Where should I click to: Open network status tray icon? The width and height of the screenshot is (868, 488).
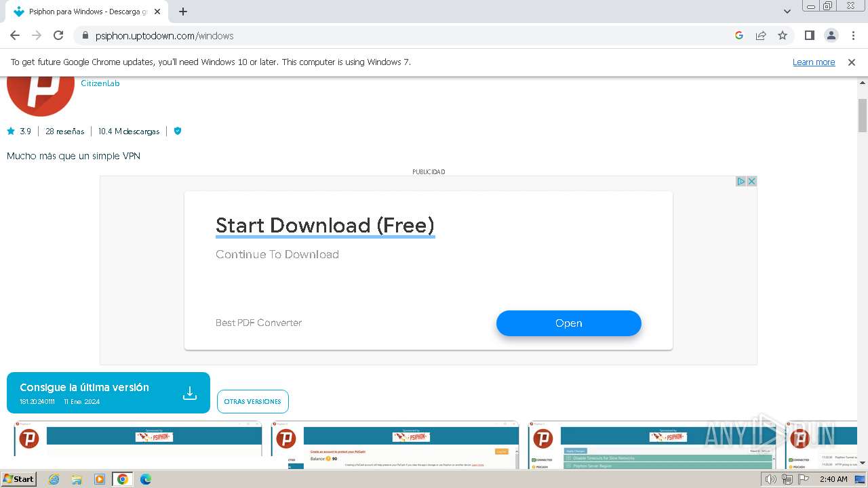click(787, 479)
